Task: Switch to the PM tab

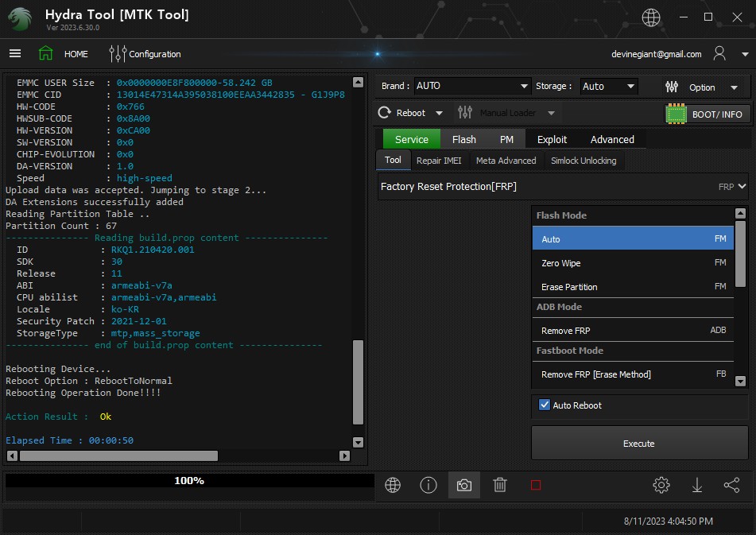Action: point(506,139)
